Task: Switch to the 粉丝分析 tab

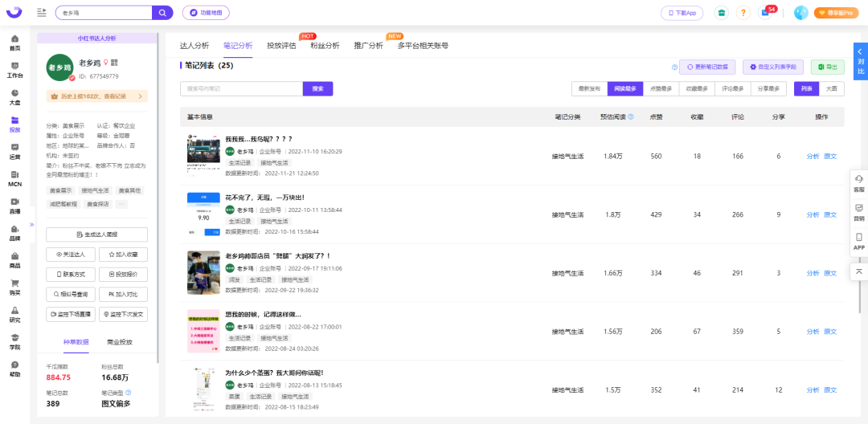Action: click(325, 46)
